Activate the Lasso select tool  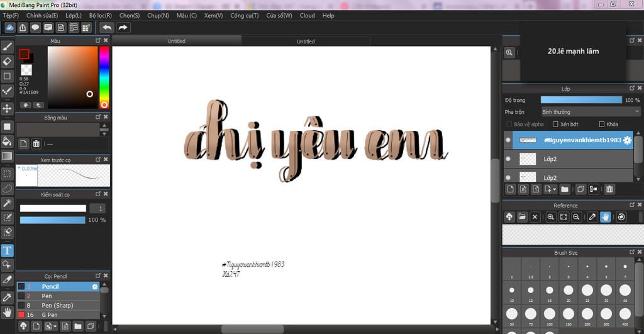7,189
